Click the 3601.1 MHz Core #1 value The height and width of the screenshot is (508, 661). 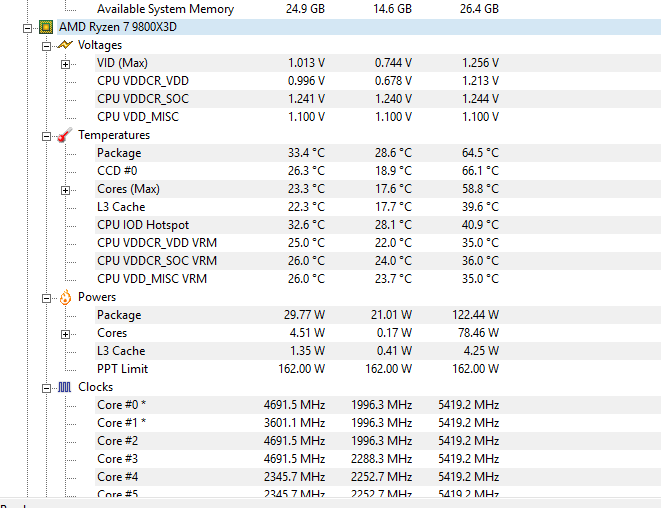(295, 423)
